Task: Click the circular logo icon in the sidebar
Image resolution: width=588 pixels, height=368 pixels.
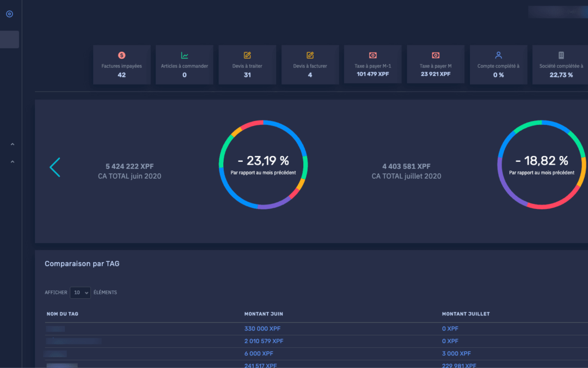Action: 9,14
